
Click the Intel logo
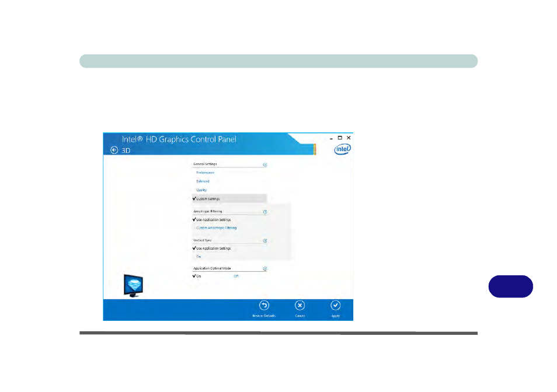pos(343,149)
